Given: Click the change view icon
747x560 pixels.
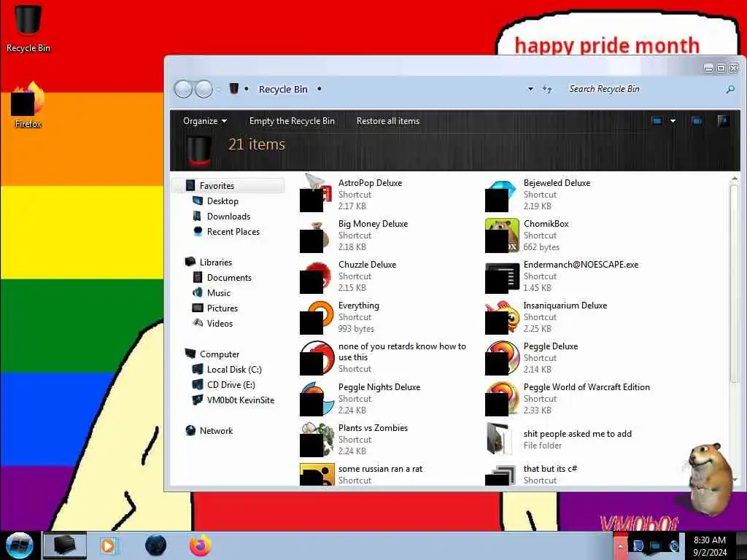Looking at the screenshot, I should (x=657, y=121).
